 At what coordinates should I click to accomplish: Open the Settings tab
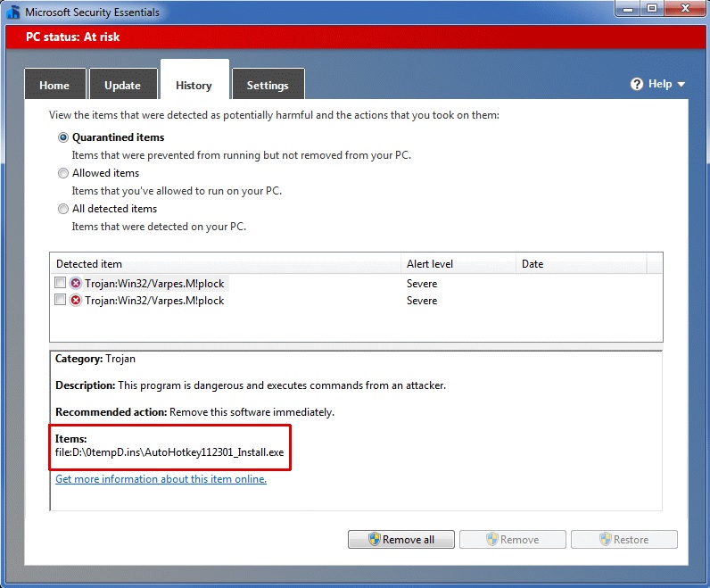pyautogui.click(x=268, y=84)
